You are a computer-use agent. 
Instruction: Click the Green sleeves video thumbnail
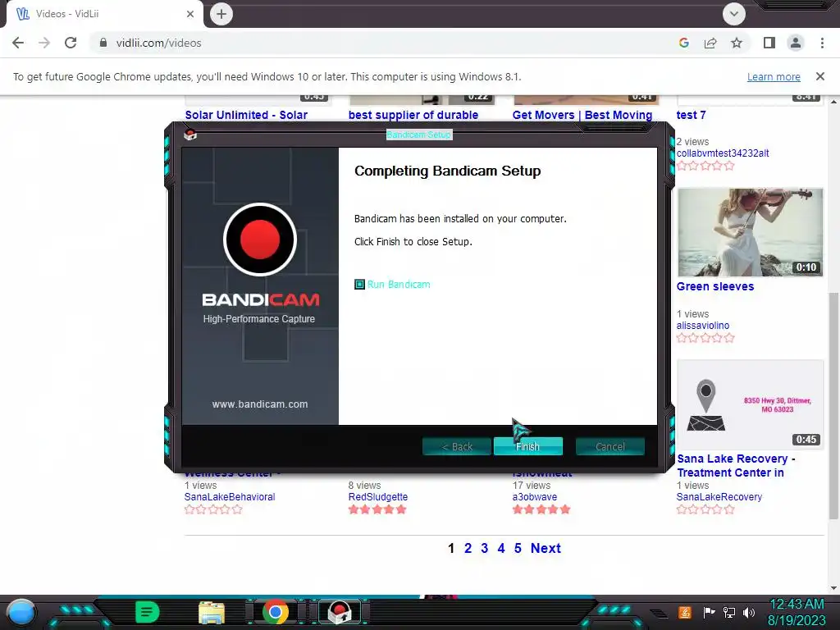coord(750,232)
